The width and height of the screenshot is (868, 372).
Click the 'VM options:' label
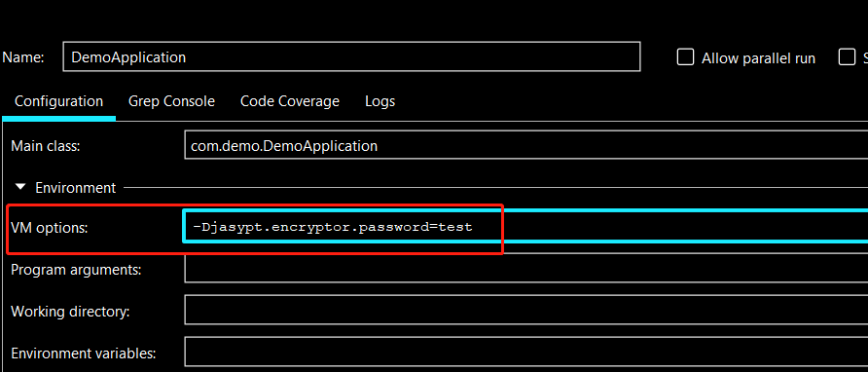click(50, 227)
